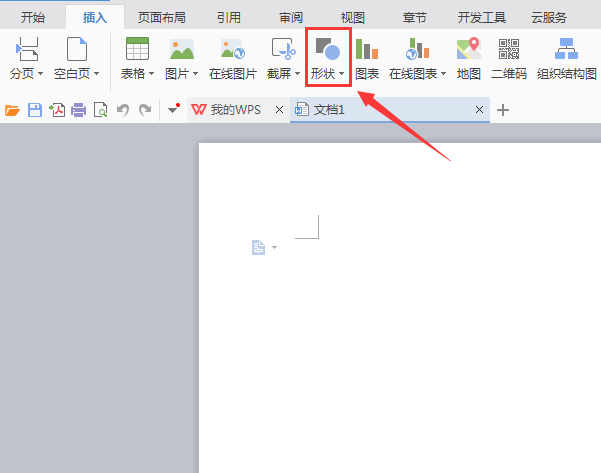Open the 章节 ribbon tab
This screenshot has width=601, height=473.
(x=415, y=18)
